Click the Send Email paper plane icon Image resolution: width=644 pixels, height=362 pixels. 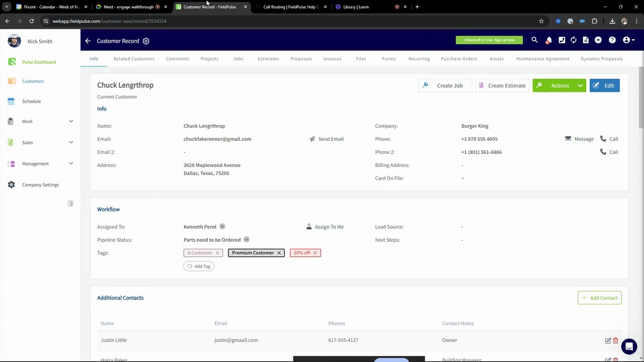[312, 139]
